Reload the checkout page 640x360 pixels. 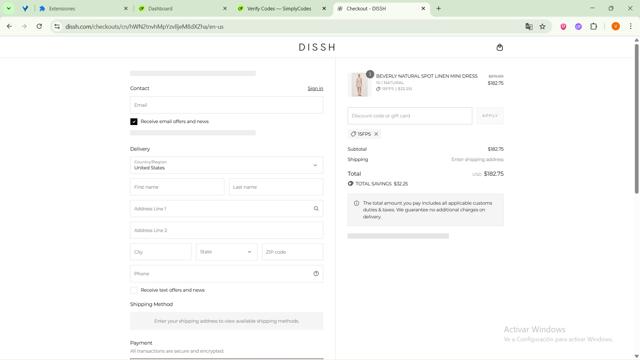click(39, 27)
